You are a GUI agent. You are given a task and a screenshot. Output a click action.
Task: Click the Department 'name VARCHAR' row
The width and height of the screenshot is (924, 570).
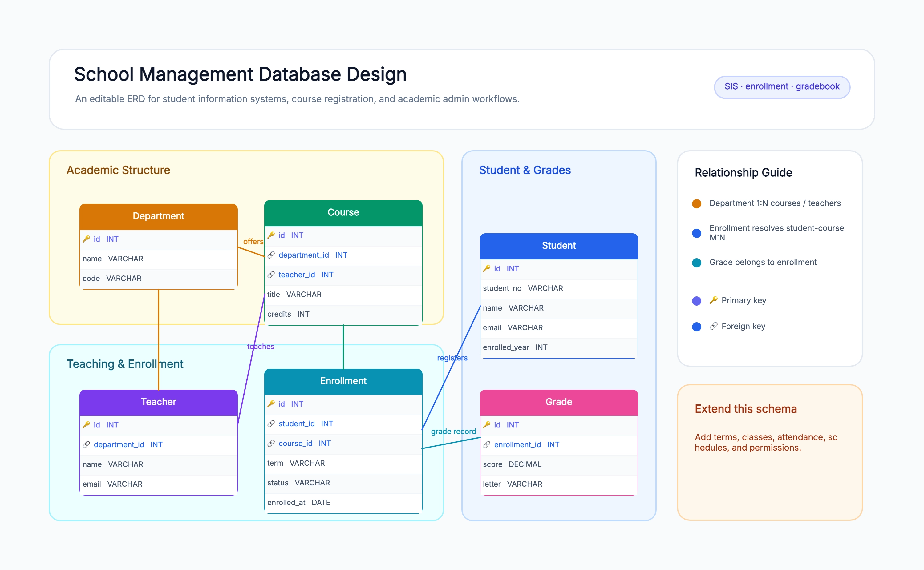[x=158, y=259]
